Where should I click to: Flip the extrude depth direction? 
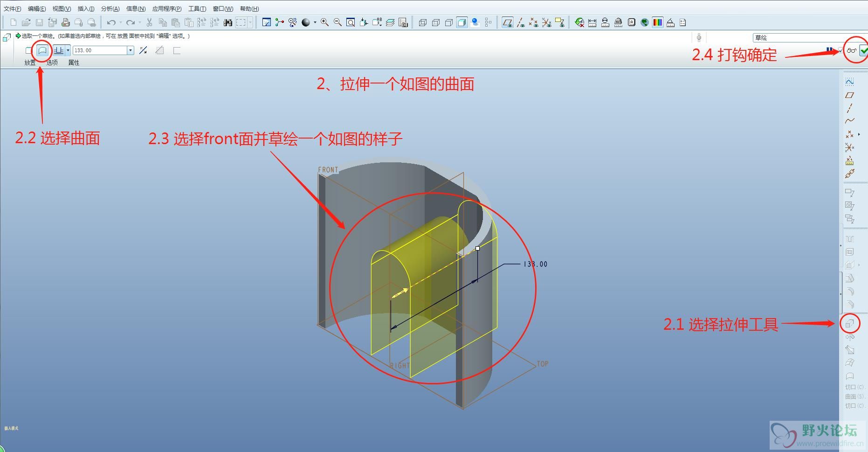pos(143,50)
